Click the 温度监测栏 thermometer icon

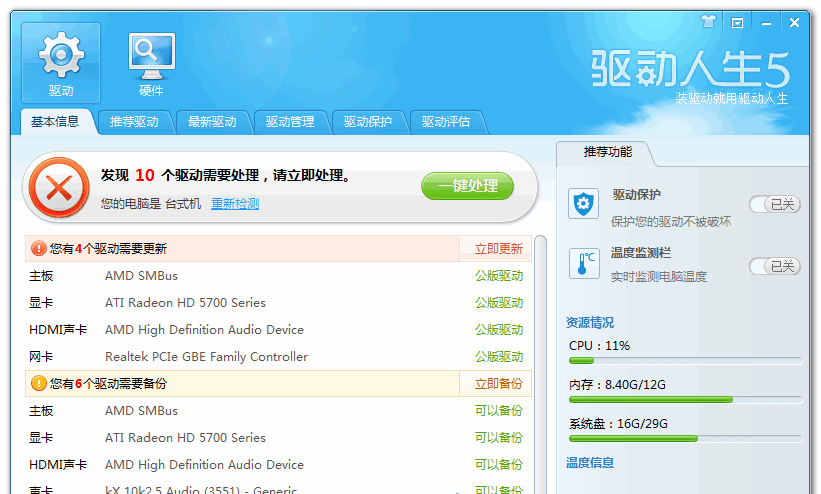(583, 264)
